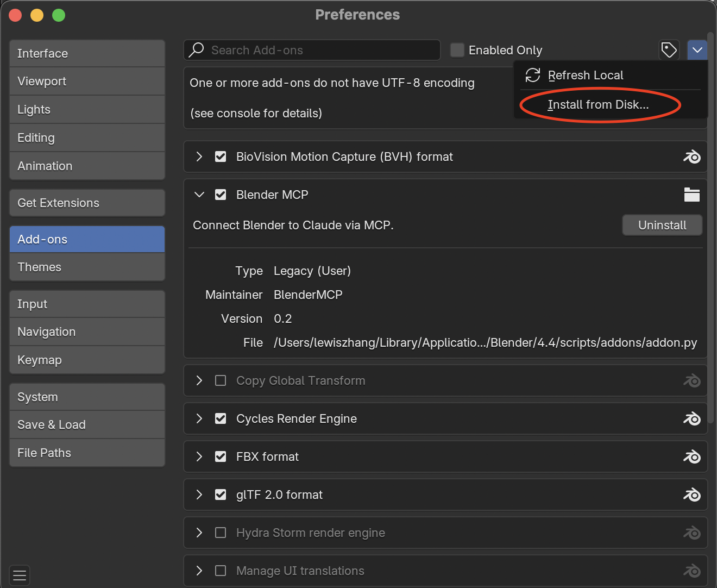Switch to the Themes preferences tab
The width and height of the screenshot is (717, 588).
pyautogui.click(x=87, y=267)
